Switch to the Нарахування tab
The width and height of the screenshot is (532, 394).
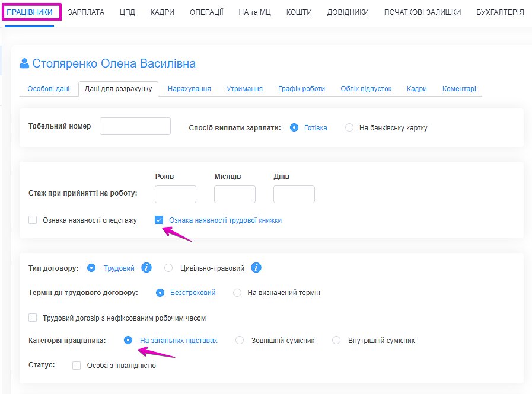pyautogui.click(x=189, y=89)
